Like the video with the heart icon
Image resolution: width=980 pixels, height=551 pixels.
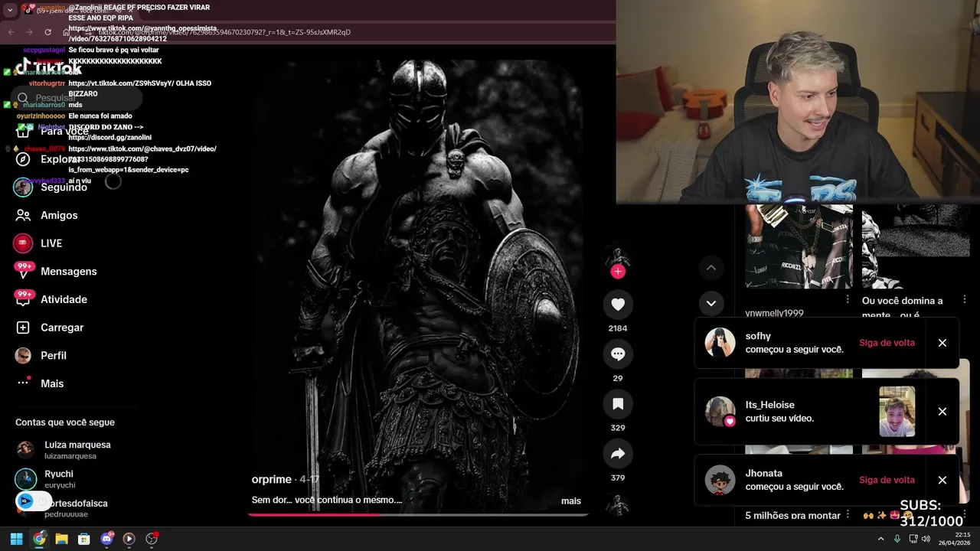tap(618, 304)
